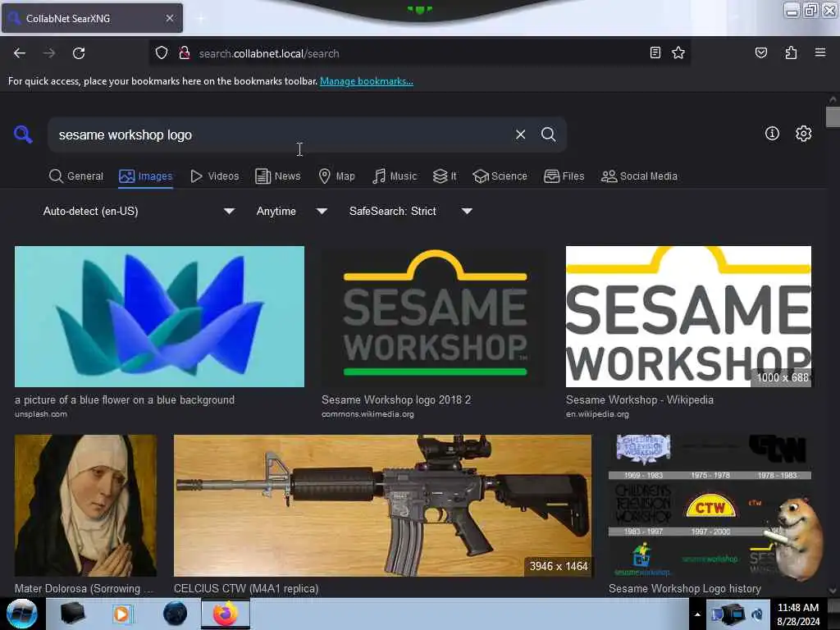Switch to the Files category
The width and height of the screenshot is (840, 630).
point(564,176)
